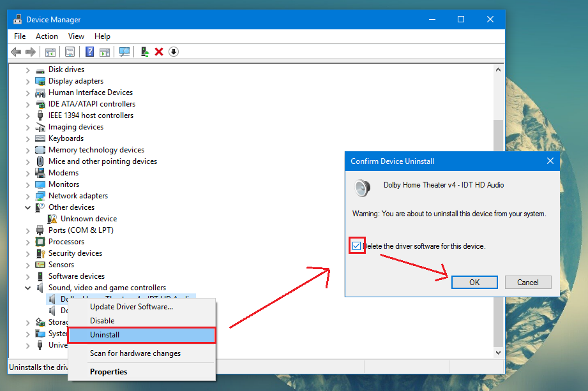Expand the Human Interface Devices node

point(27,93)
